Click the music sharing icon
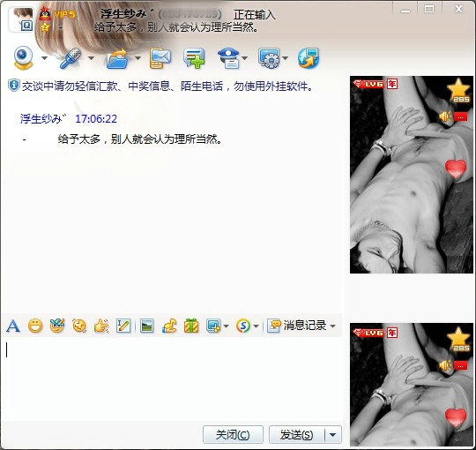 click(169, 326)
